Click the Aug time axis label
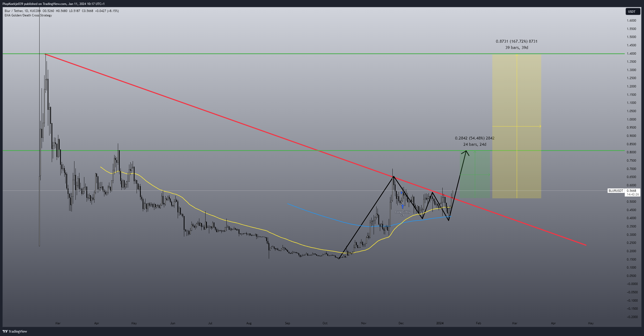 pyautogui.click(x=249, y=323)
